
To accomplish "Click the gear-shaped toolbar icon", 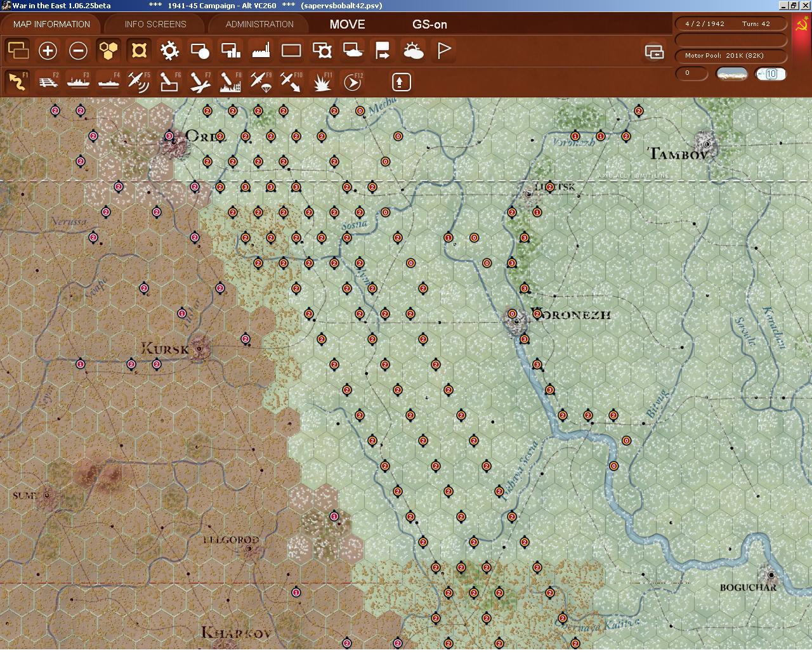I will (x=169, y=50).
